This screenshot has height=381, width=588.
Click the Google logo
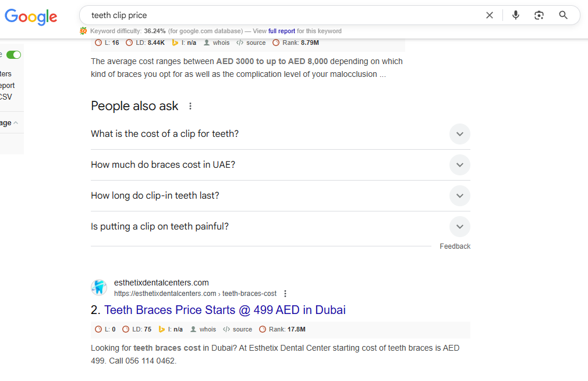31,16
